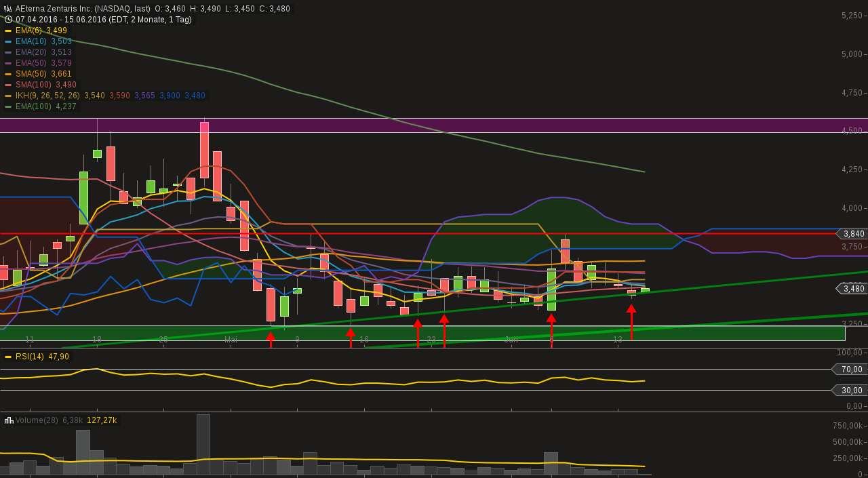This screenshot has height=478, width=868.
Task: Click the 750,00k volume axis label
Action: coord(848,426)
